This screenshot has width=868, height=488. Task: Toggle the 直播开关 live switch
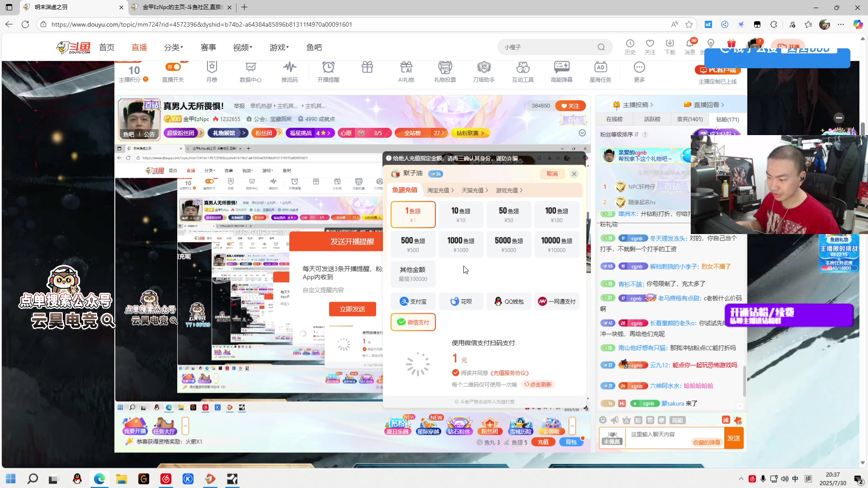coord(173,67)
